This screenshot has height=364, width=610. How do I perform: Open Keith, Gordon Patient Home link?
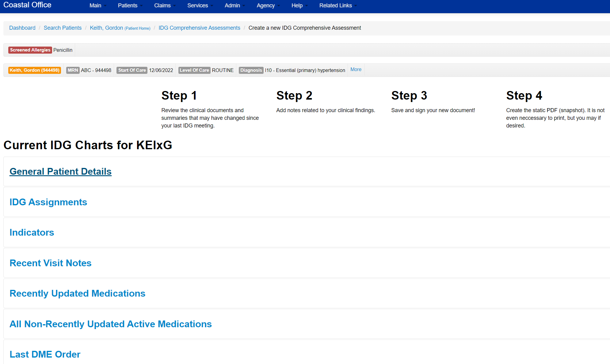[x=120, y=28]
